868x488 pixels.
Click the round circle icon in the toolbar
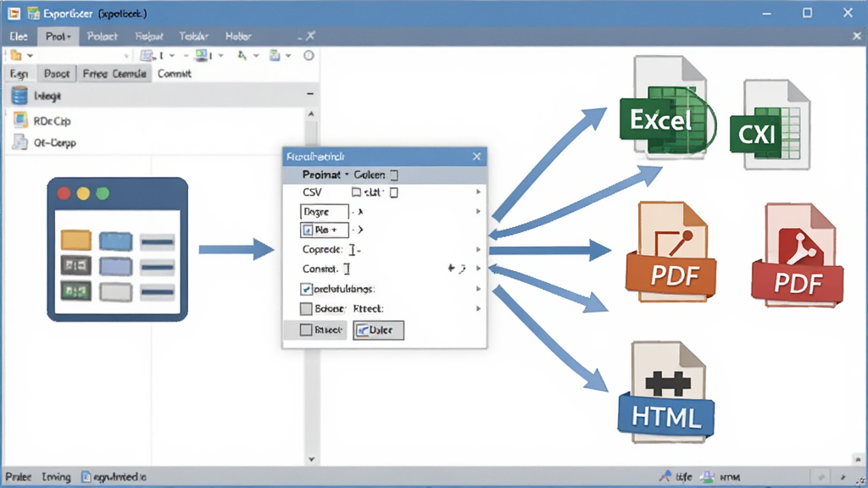click(309, 55)
